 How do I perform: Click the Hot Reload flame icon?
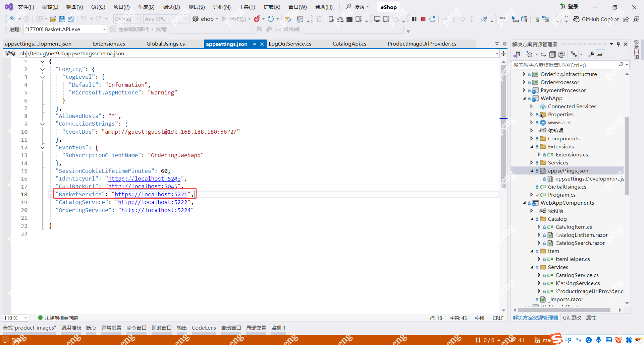(x=257, y=19)
